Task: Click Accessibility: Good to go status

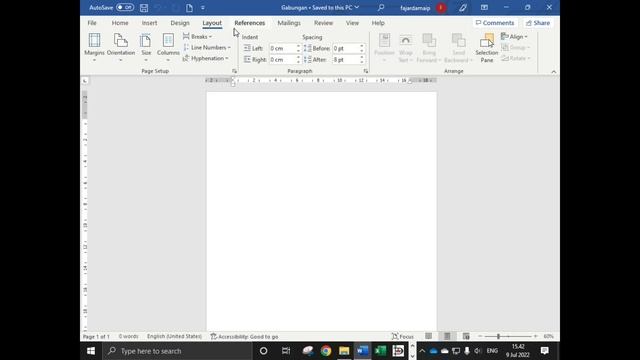Action: pos(244,337)
